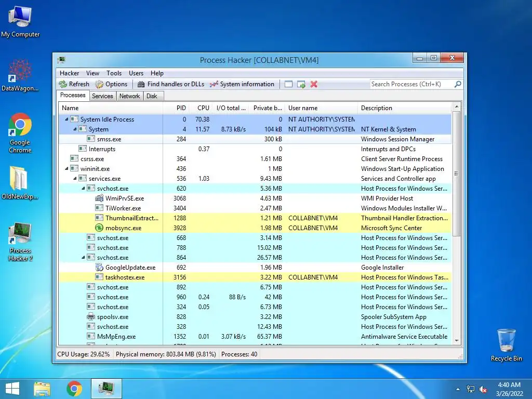Select the taskhostex.exe process
The width and height of the screenshot is (532, 399).
tap(255, 277)
